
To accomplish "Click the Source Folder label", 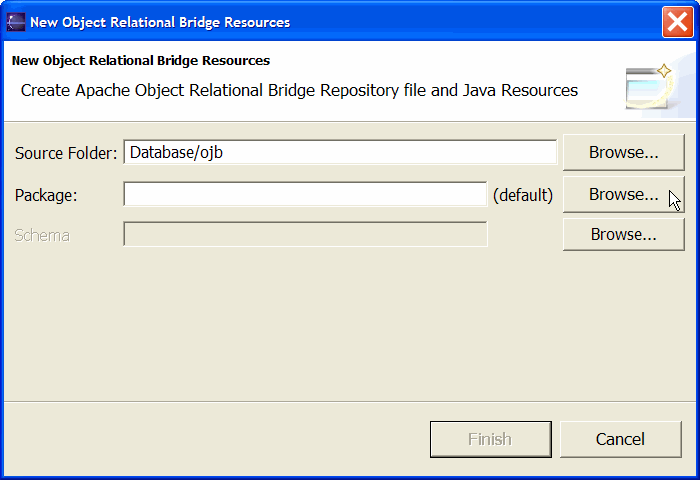I will 66,153.
